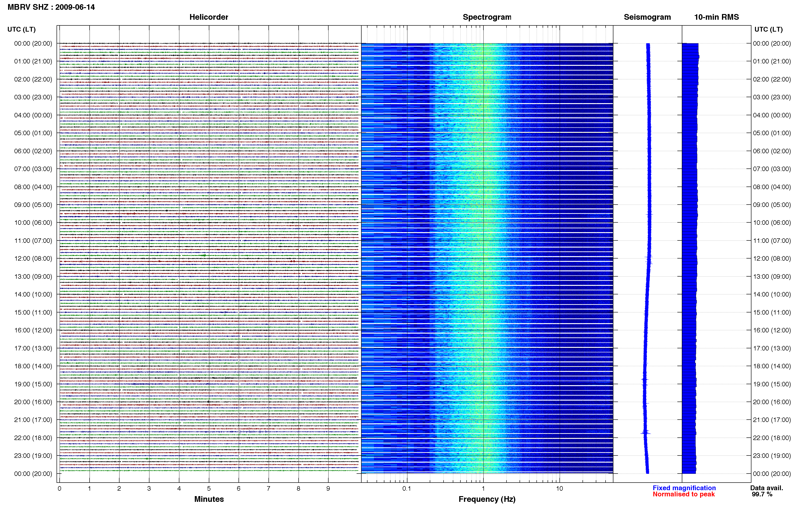812x508 pixels.
Task: Click left time label 09:00 (05:00)
Action: pos(33,205)
